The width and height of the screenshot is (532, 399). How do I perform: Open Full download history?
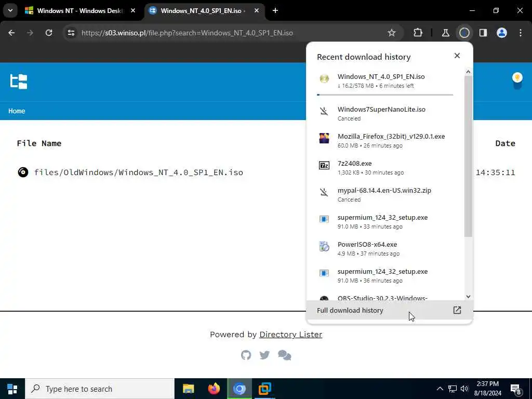coord(389,311)
